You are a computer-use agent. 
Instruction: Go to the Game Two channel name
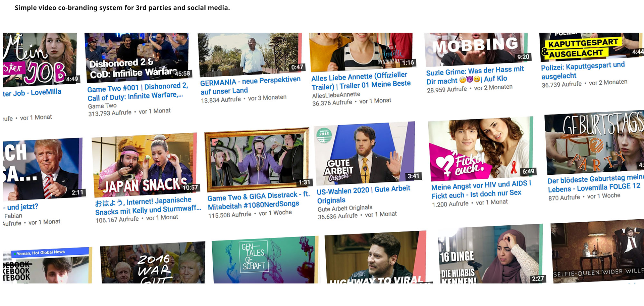pos(102,106)
